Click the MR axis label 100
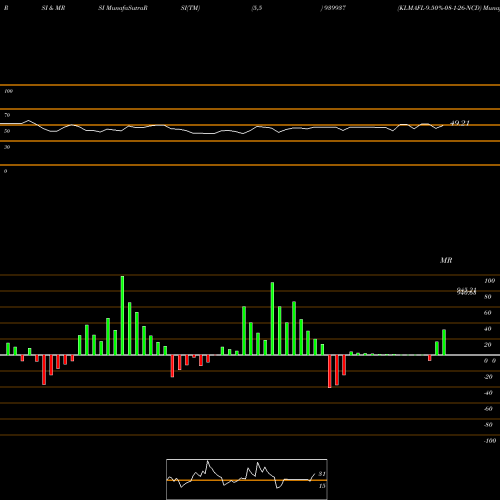This screenshot has height=500, width=500. (x=489, y=281)
